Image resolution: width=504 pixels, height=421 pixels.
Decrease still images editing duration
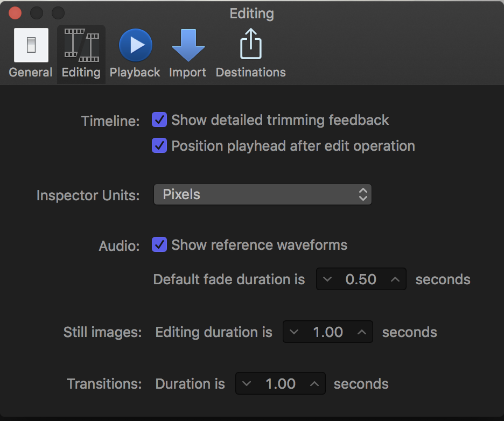294,332
